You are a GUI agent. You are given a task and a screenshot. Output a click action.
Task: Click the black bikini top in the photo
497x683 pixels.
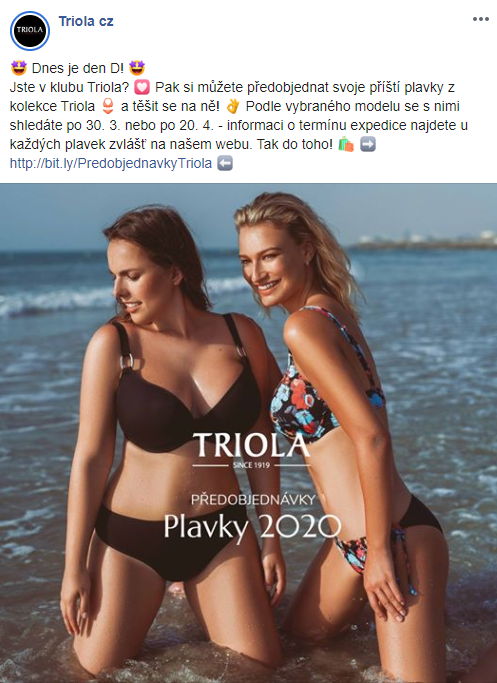(x=187, y=405)
